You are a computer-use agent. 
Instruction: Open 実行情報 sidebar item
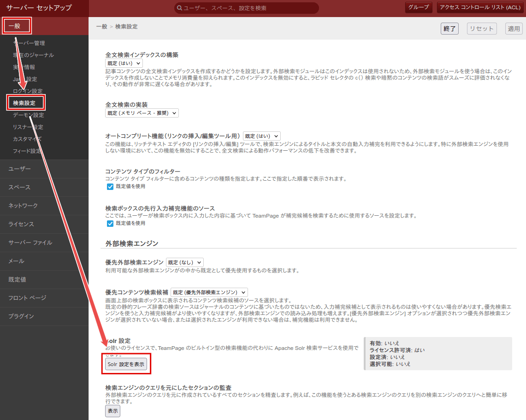point(24,67)
